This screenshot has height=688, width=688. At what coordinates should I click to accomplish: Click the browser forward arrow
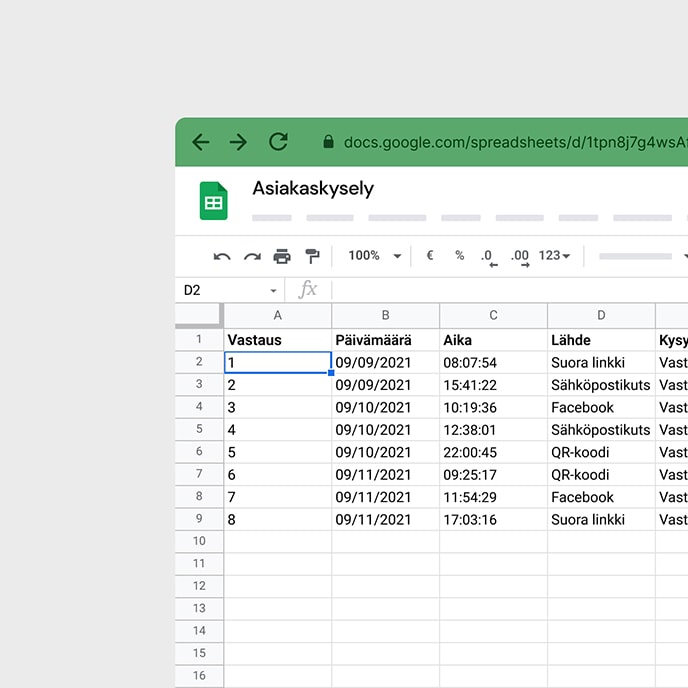[238, 142]
